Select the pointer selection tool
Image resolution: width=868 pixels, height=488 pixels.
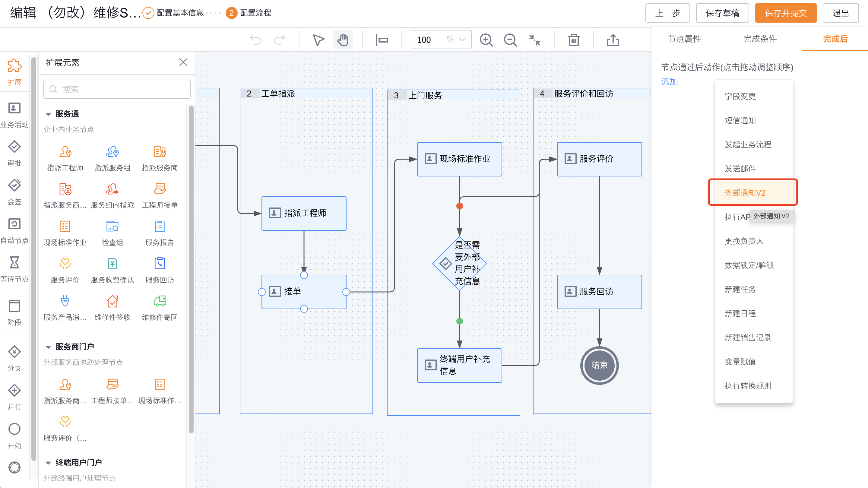point(318,40)
